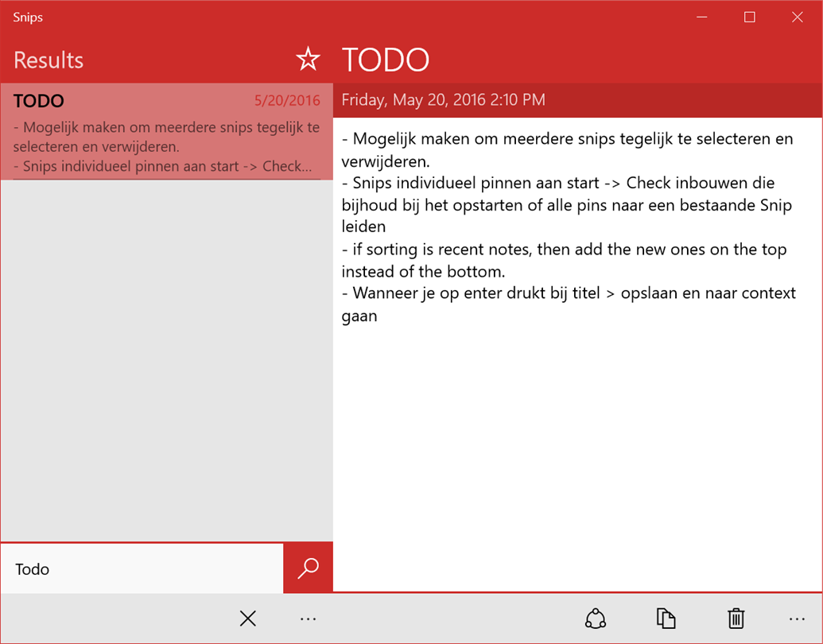This screenshot has height=644, width=823.
Task: Open more options in left command bar
Action: pos(308,619)
